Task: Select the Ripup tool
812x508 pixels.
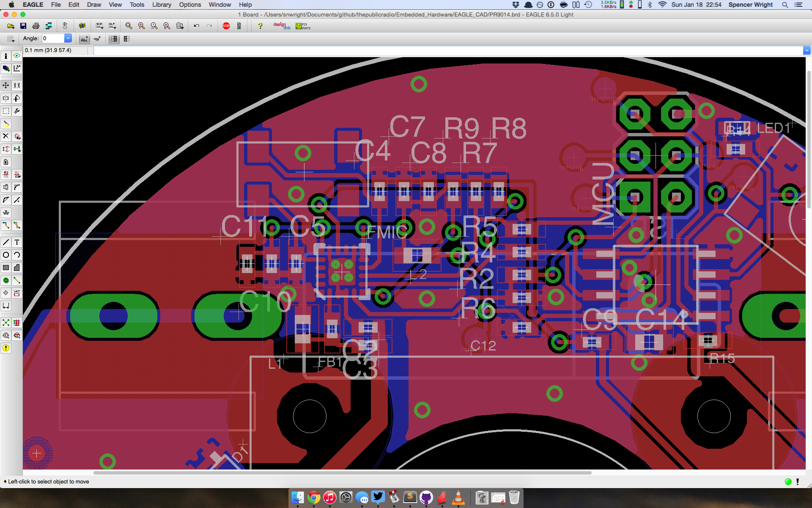Action: [x=17, y=225]
